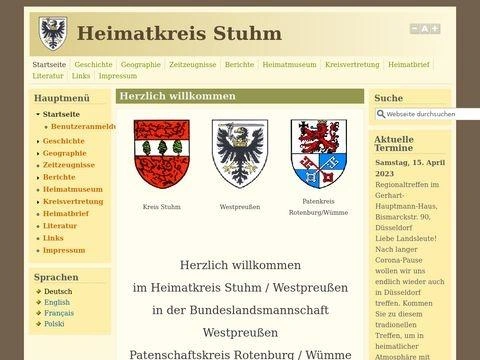This screenshot has width=480, height=360.
Task: Open Heimatbrief in the top navigation
Action: pyautogui.click(x=409, y=65)
